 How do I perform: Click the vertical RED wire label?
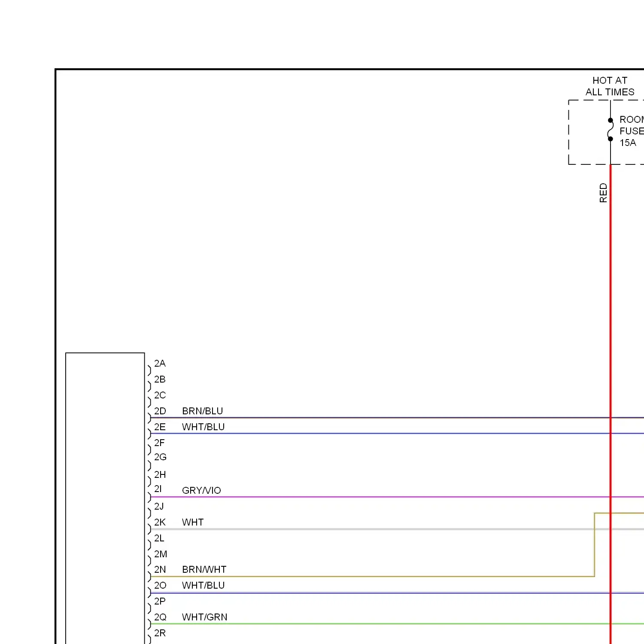[603, 193]
